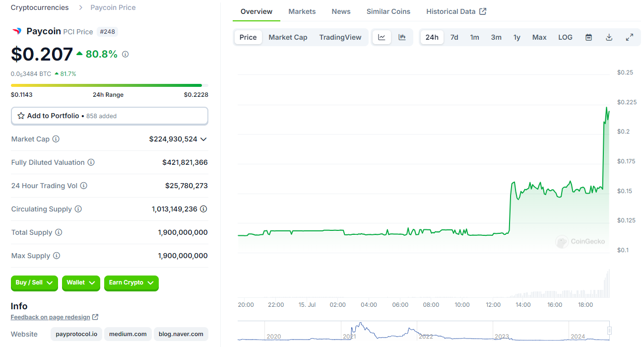644x347 pixels.
Task: Switch to candlestick chart icon
Action: pos(402,37)
